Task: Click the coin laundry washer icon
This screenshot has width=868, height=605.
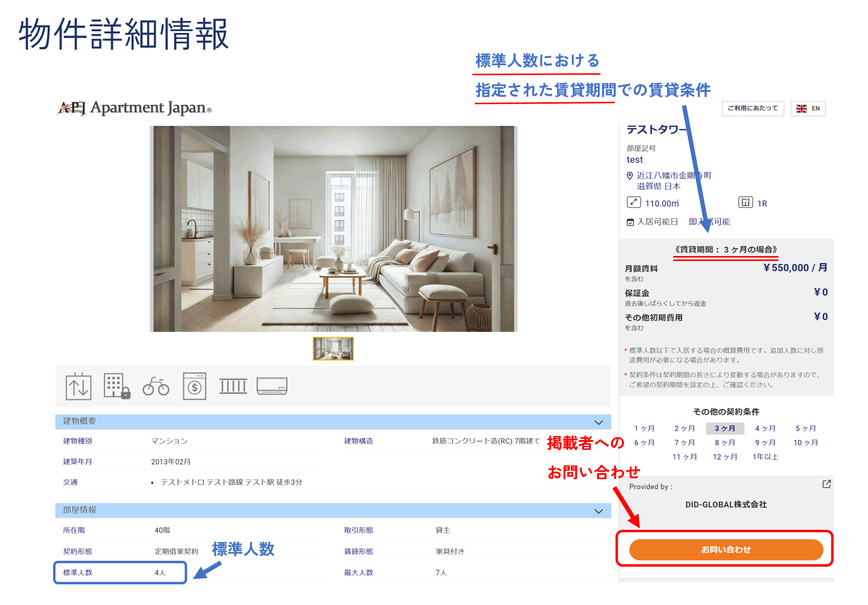Action: point(195,386)
